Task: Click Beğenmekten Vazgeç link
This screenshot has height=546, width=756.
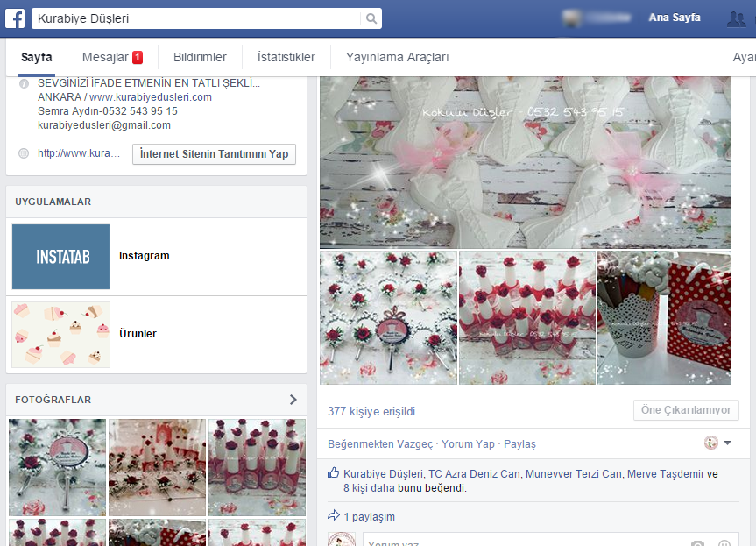Action: (x=380, y=444)
